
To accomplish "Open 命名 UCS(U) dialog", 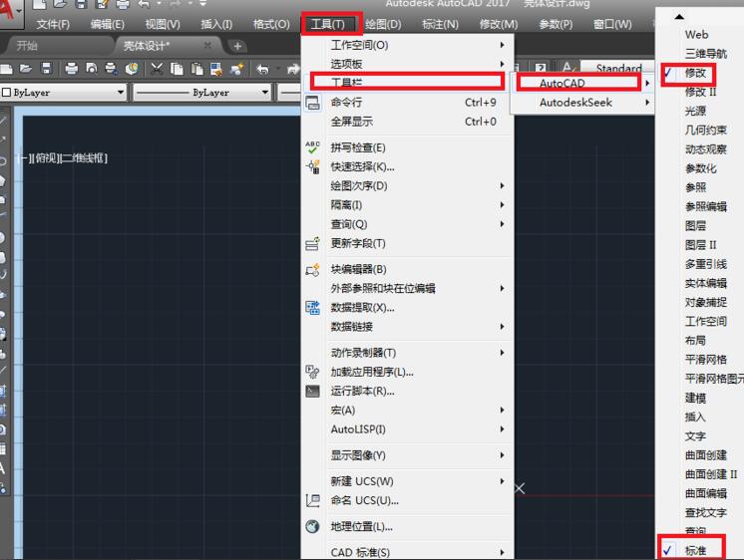I will pyautogui.click(x=407, y=501).
